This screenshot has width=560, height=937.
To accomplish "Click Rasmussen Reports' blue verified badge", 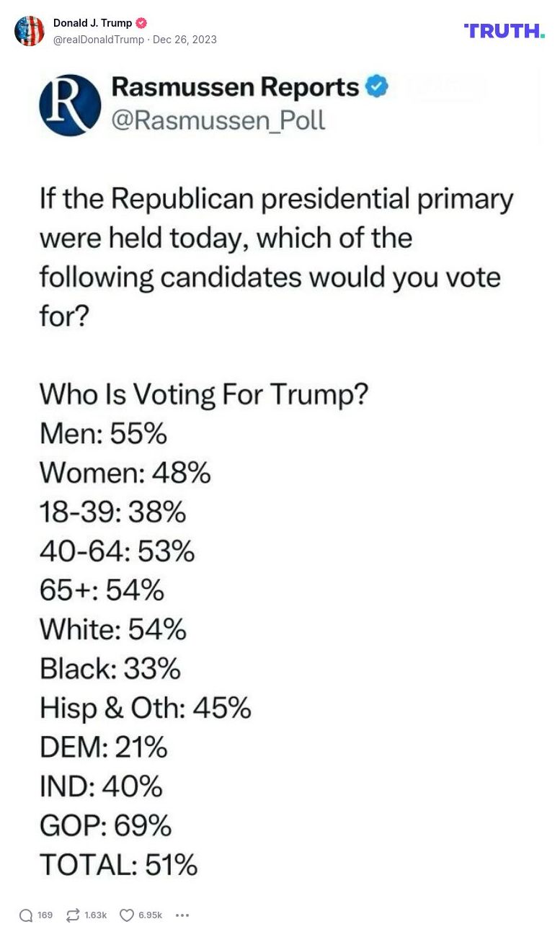I will (374, 86).
